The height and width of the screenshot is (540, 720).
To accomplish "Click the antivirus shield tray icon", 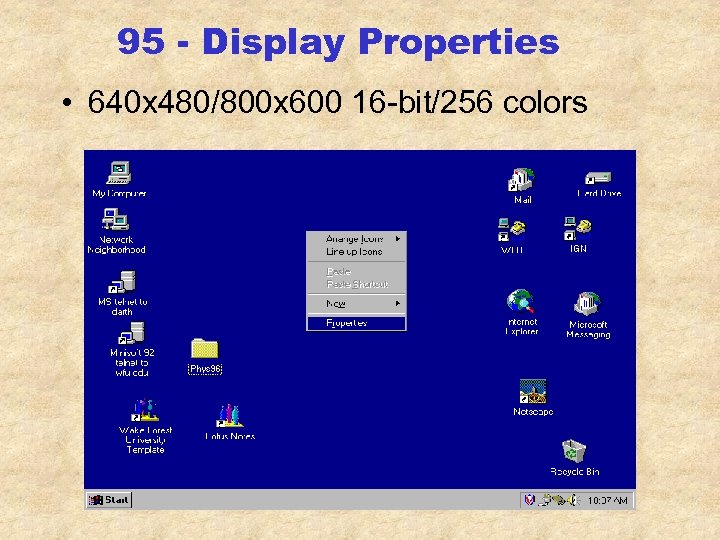I will coord(529,500).
